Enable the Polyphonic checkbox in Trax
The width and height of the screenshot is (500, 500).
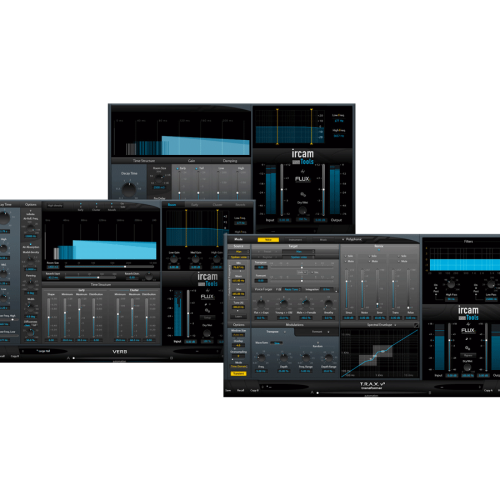point(343,239)
